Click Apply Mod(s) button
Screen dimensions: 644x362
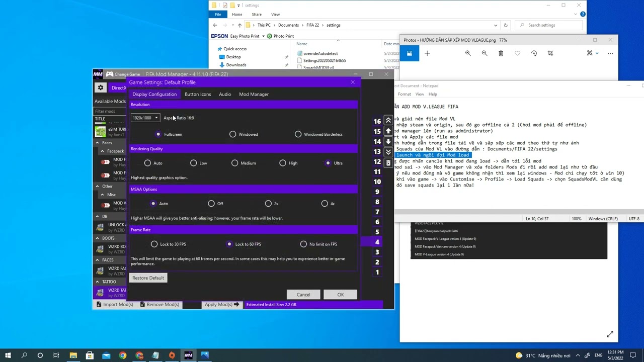click(221, 304)
